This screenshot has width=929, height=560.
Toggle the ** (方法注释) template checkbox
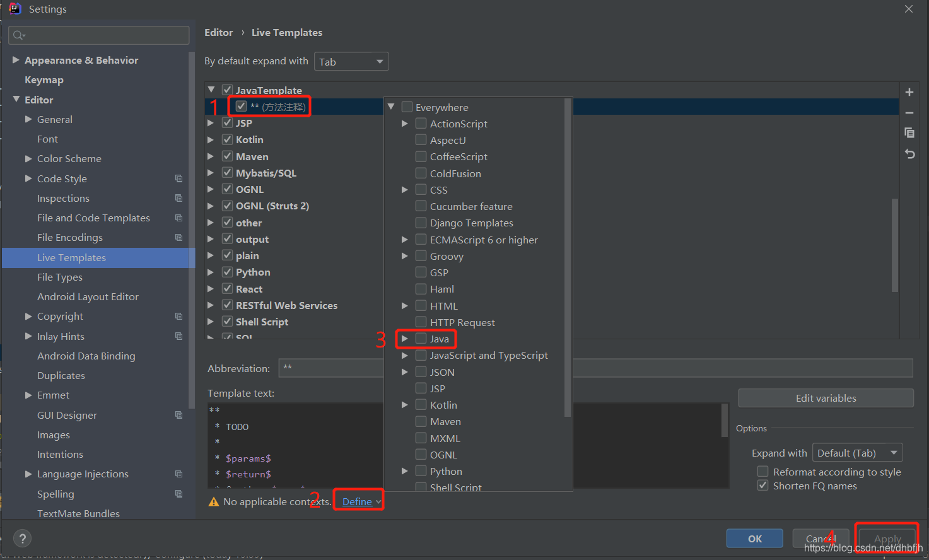(241, 107)
